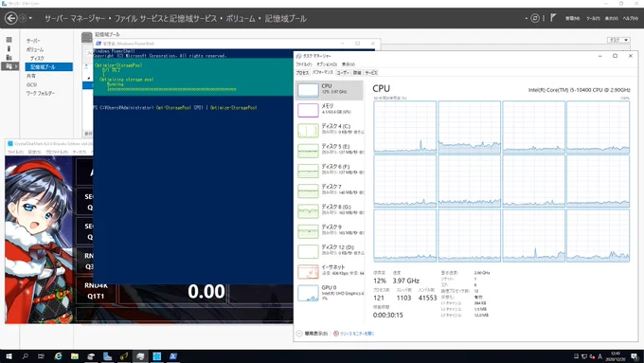Select ディスク 12 (D:) in performance list
The image size is (644, 363).
tap(330, 251)
